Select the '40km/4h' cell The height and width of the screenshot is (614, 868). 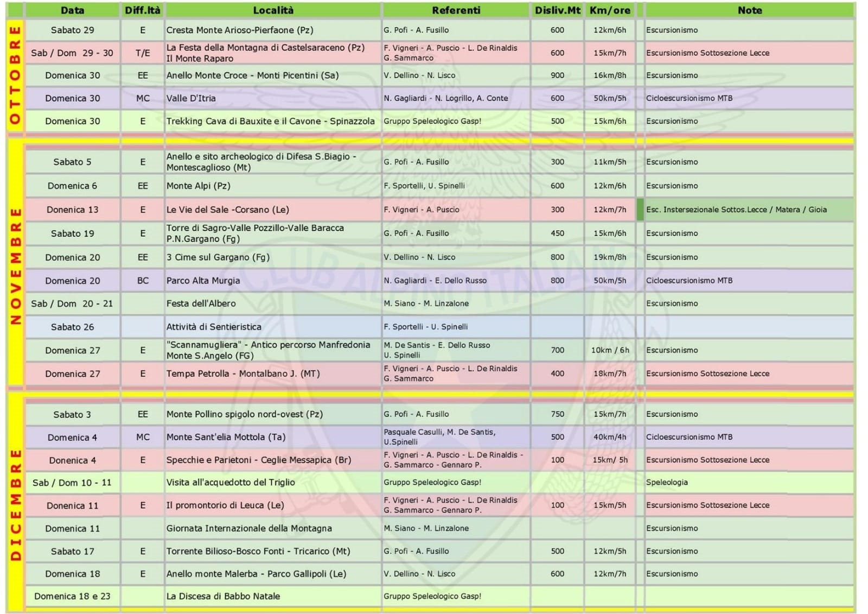pyautogui.click(x=610, y=437)
